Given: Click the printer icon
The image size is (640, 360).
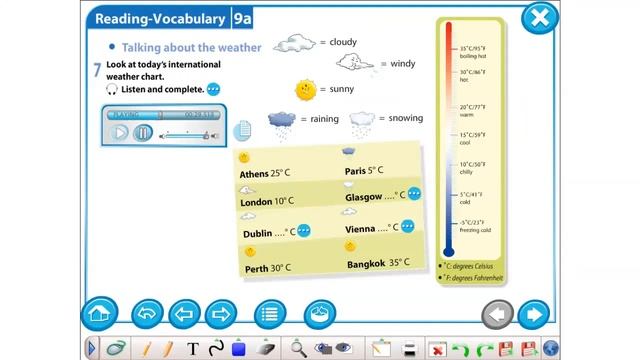Looking at the screenshot, I should click(409, 349).
